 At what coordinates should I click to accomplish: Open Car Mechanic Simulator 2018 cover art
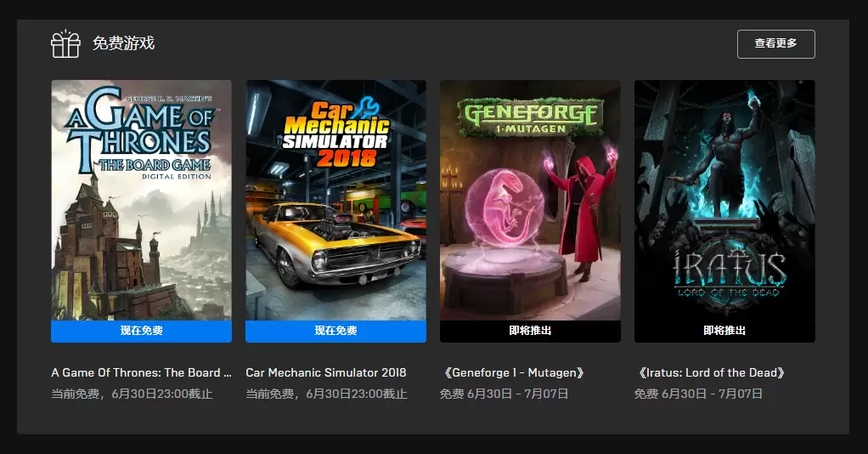[335, 200]
